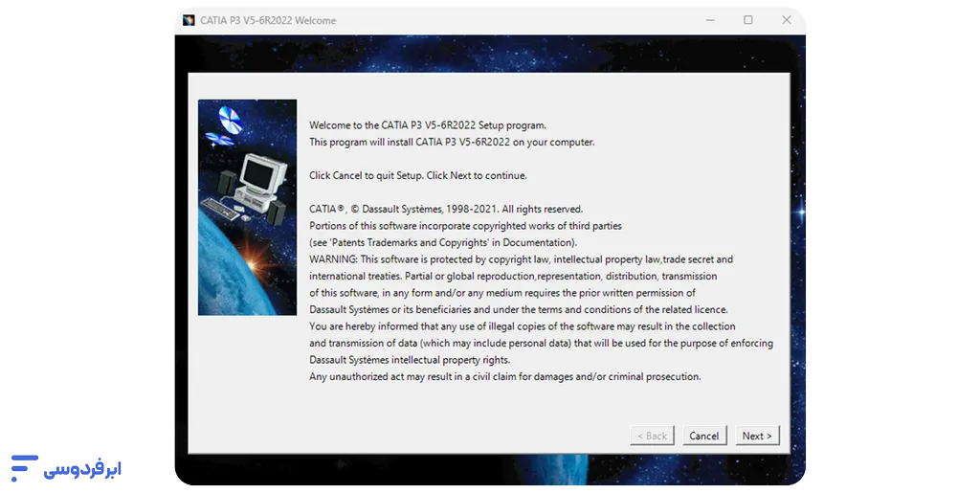Click the window title 'CATIA P3 V5-6R2022 Welcome'
The width and height of the screenshot is (980, 493).
(x=268, y=20)
